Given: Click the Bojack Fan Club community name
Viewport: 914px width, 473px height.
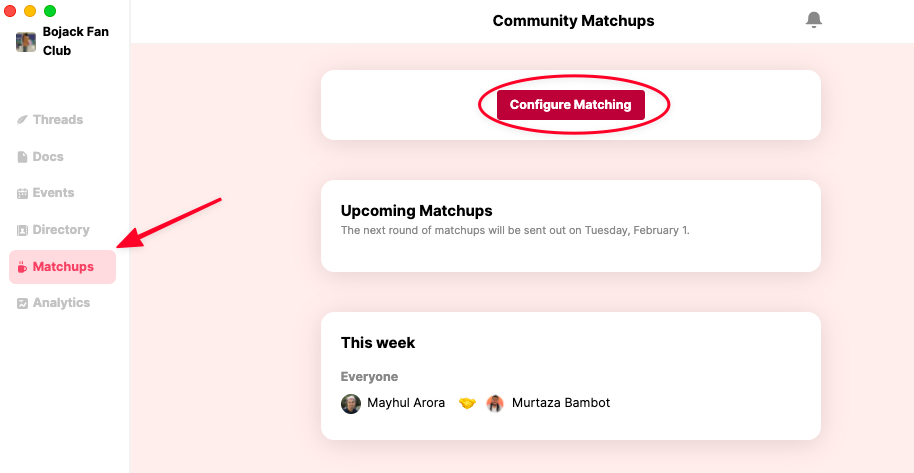Looking at the screenshot, I should coord(76,41).
